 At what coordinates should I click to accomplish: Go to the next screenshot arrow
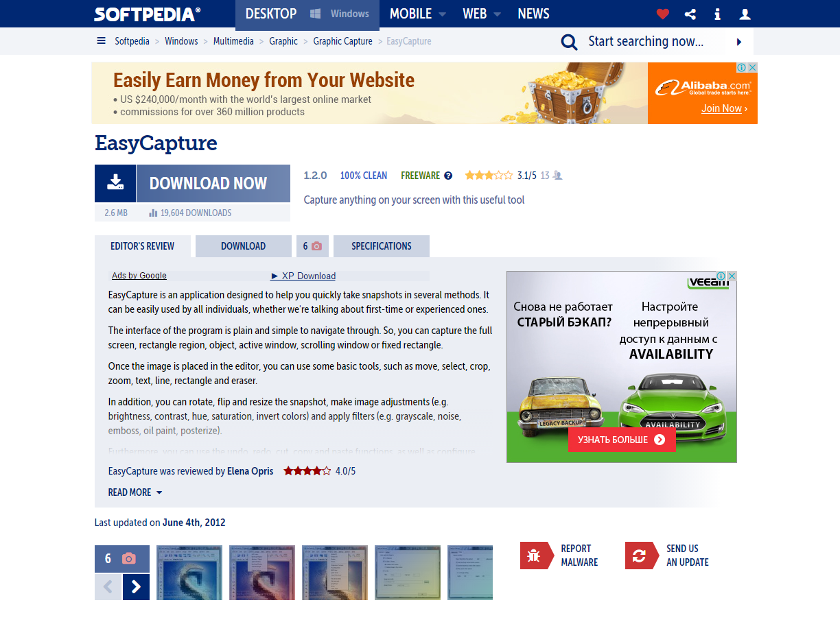[x=136, y=586]
